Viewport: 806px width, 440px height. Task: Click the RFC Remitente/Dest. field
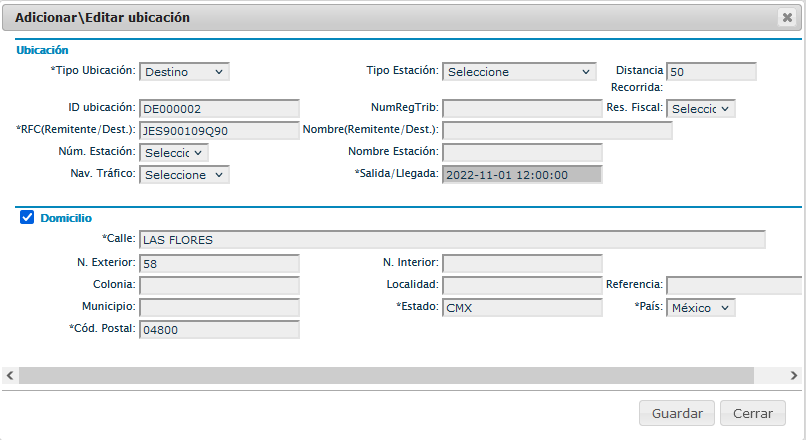(219, 130)
